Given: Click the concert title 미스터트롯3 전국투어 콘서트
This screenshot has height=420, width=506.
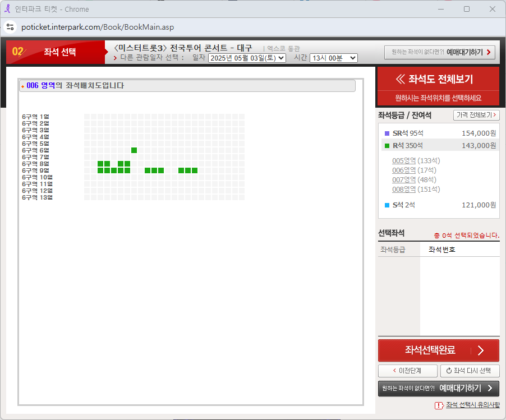Looking at the screenshot, I should click(x=183, y=48).
